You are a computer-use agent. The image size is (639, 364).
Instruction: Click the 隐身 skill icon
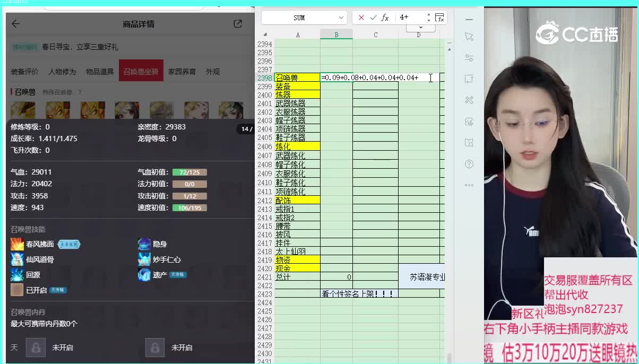click(144, 244)
